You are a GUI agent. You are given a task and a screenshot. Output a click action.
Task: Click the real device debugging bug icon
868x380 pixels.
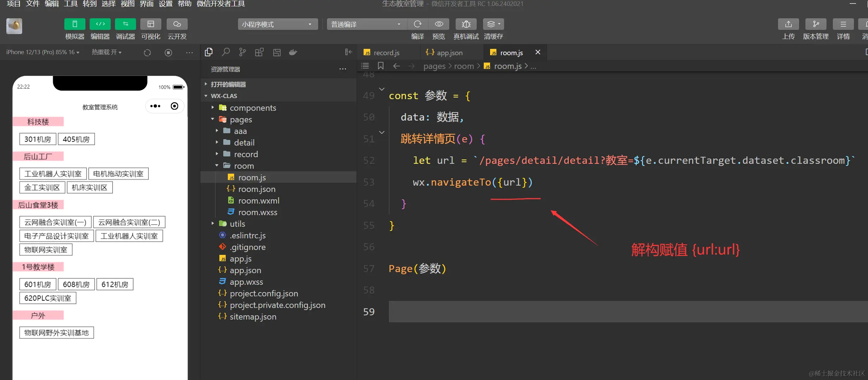point(466,24)
